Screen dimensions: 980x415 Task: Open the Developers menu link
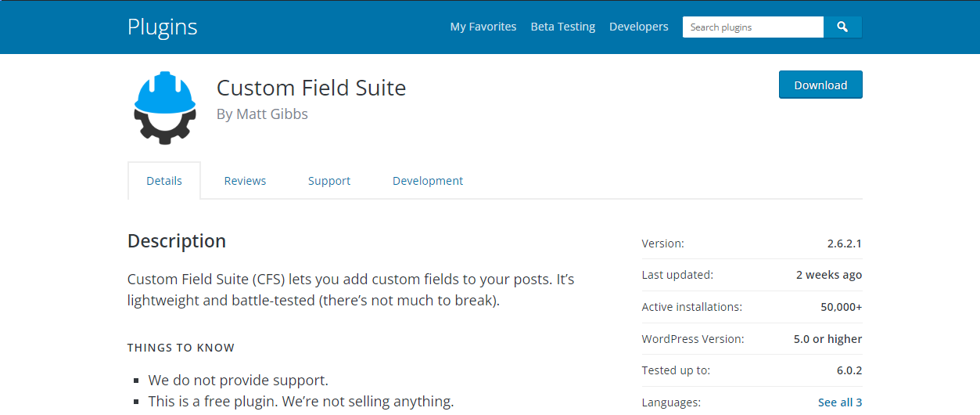(639, 27)
